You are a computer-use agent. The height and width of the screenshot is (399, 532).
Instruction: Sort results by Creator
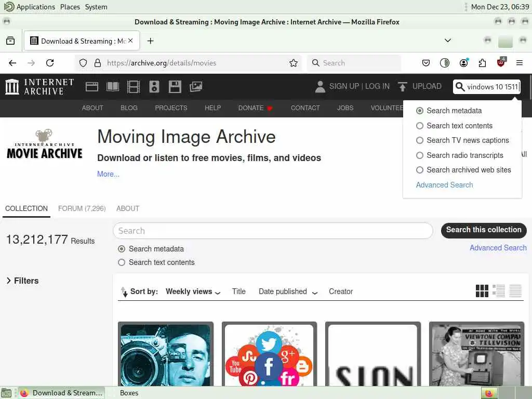click(x=341, y=291)
